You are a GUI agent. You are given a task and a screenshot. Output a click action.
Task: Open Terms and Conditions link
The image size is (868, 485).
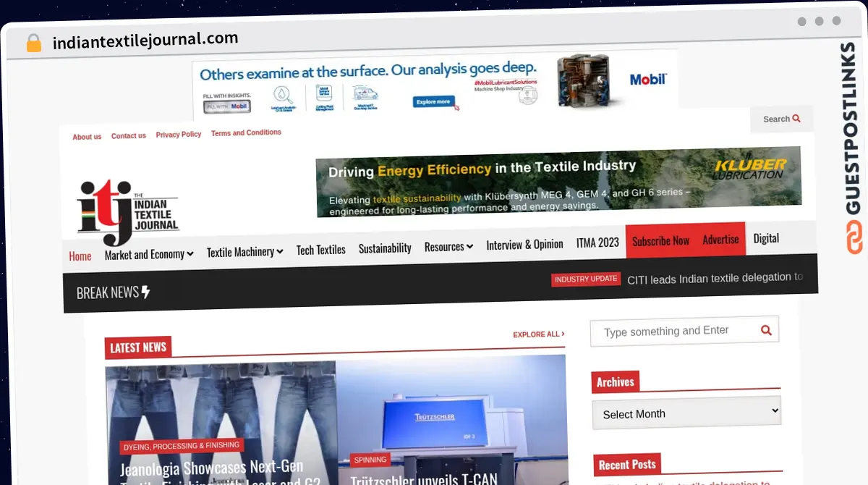click(x=246, y=133)
